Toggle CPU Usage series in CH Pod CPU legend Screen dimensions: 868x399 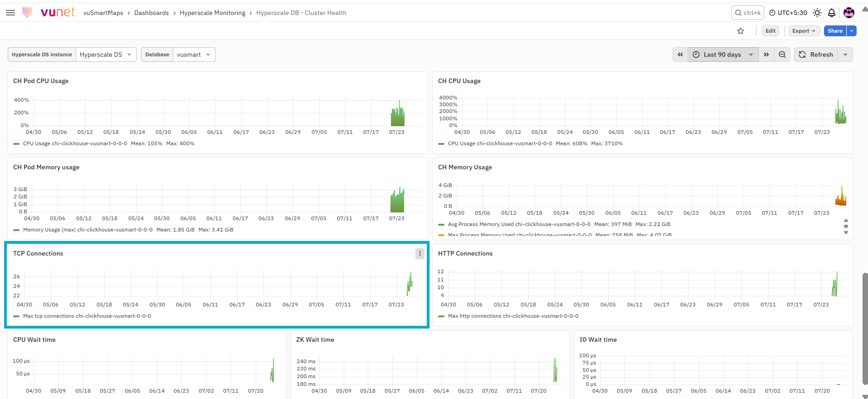(75, 143)
